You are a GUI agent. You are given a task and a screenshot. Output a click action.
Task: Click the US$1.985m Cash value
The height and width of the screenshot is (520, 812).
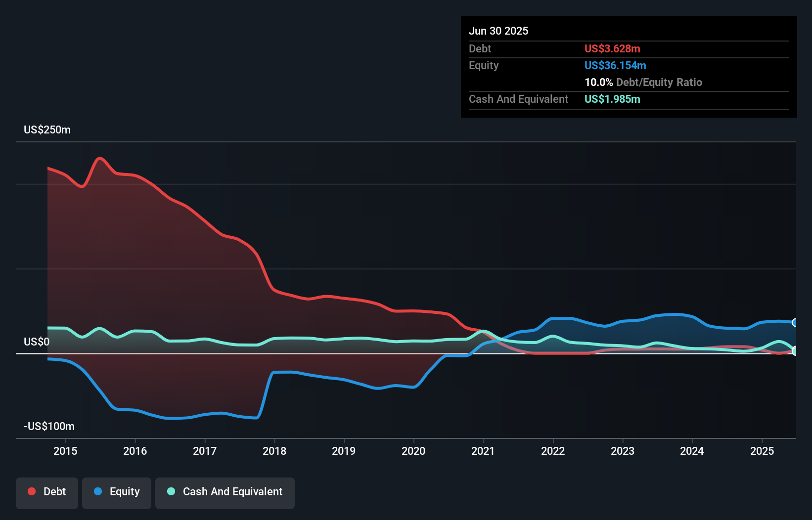[612, 99]
